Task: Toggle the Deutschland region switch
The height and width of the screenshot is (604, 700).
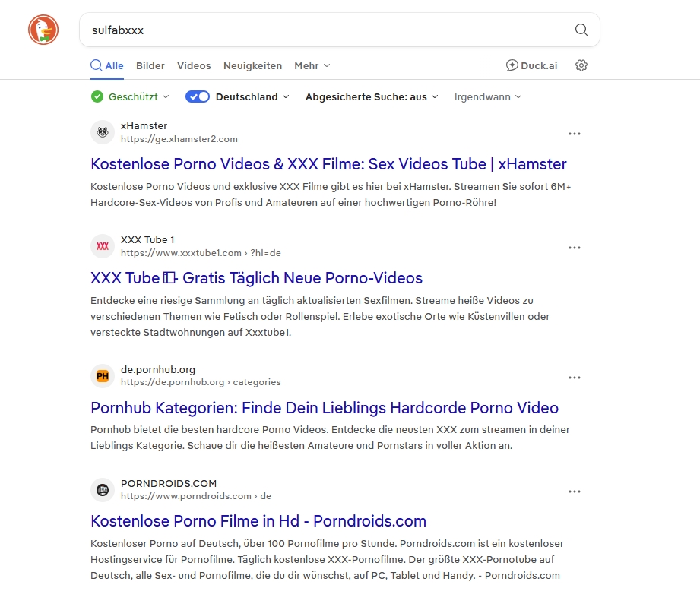Action: tap(198, 96)
